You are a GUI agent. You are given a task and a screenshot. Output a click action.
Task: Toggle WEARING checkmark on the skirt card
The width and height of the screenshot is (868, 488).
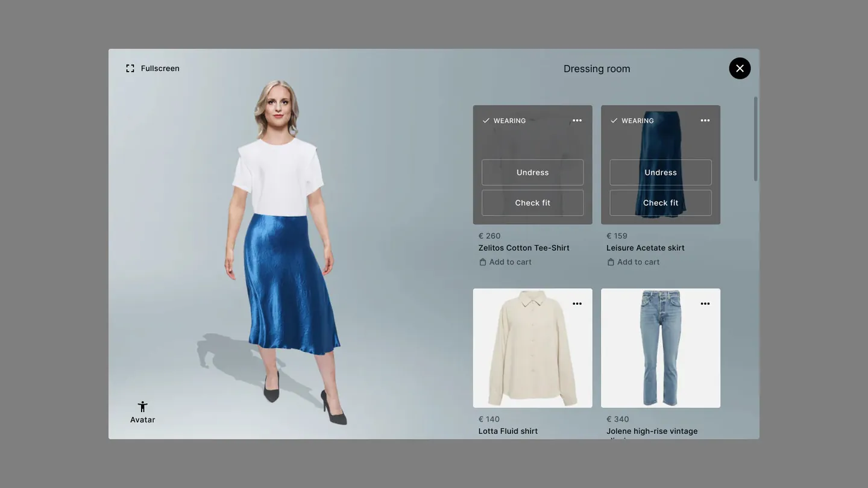(614, 121)
